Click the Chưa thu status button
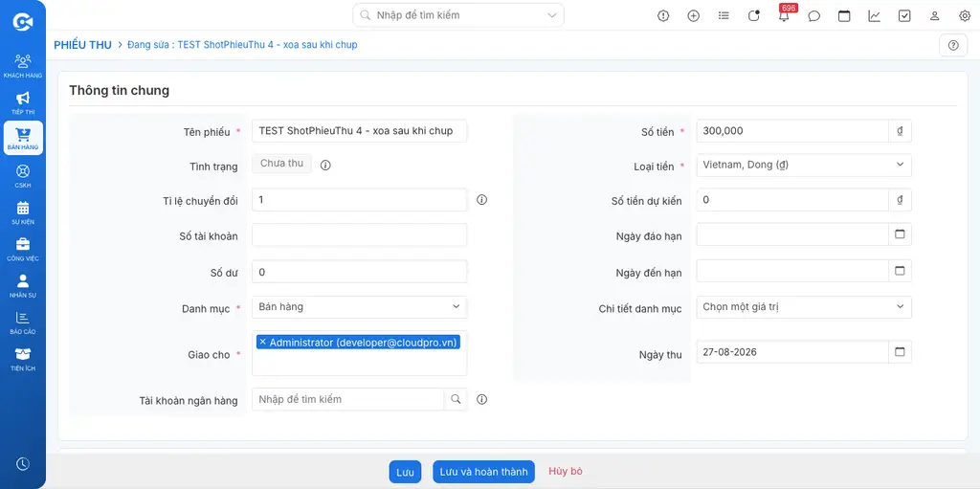The width and height of the screenshot is (980, 489). (x=282, y=164)
